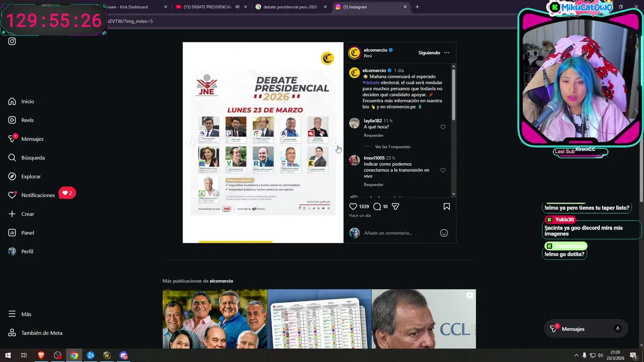Toggle the Siguiendo following button
644x362 pixels.
click(x=429, y=53)
